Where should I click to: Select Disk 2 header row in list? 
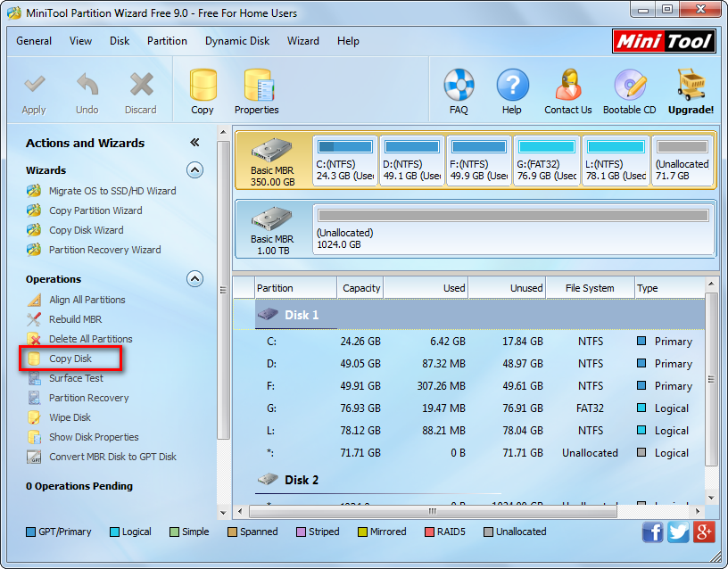click(x=469, y=480)
